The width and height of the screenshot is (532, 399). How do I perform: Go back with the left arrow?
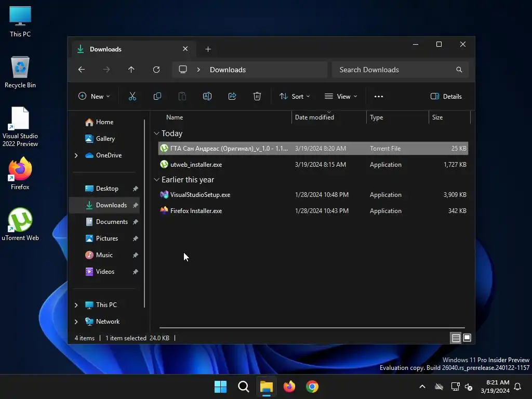pos(82,70)
